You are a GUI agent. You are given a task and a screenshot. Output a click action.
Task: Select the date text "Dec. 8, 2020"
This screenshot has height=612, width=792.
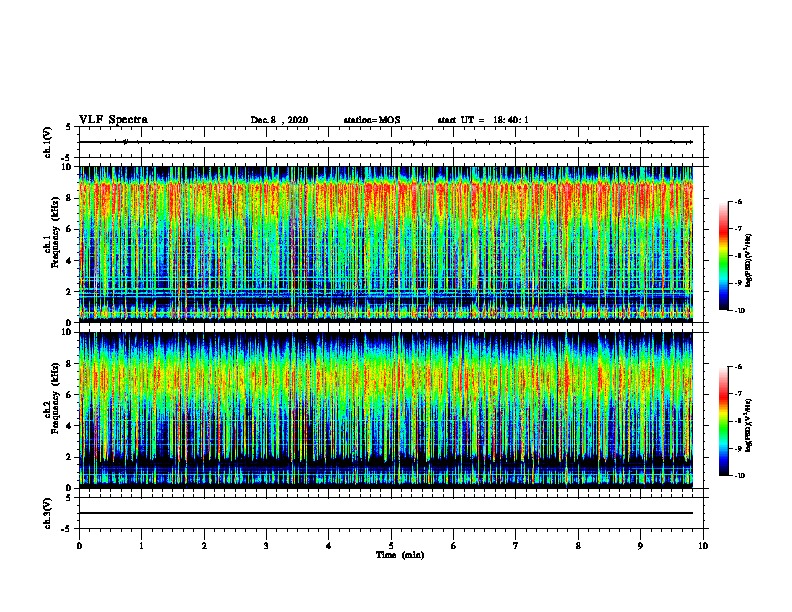(x=279, y=120)
